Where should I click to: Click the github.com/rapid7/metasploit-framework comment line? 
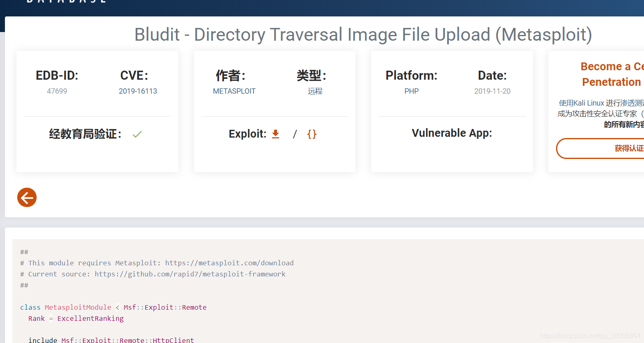click(x=153, y=274)
